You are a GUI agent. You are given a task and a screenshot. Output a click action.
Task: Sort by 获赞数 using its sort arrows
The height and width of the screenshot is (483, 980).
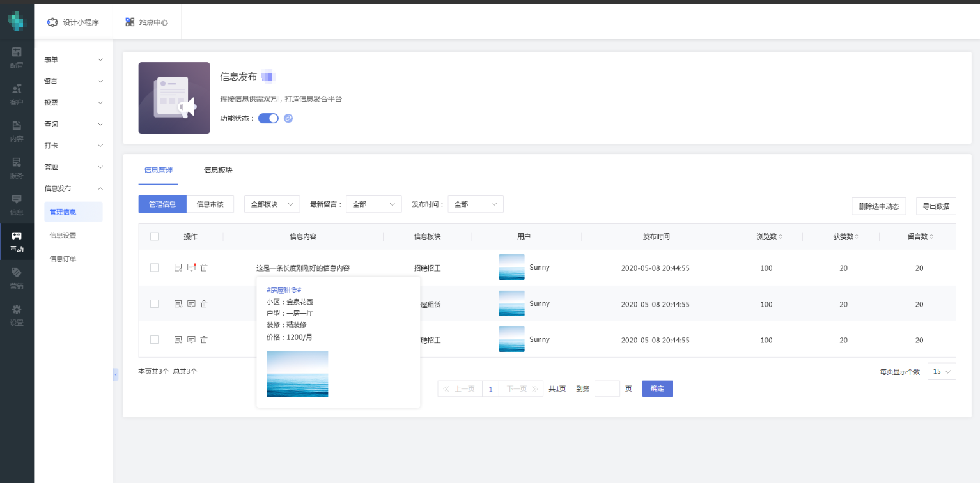(x=857, y=236)
